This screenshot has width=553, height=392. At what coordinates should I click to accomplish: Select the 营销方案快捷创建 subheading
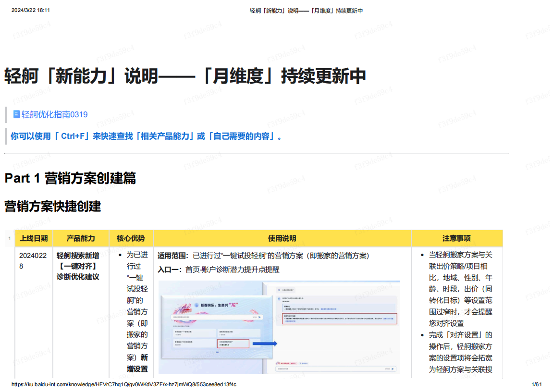[x=52, y=206]
